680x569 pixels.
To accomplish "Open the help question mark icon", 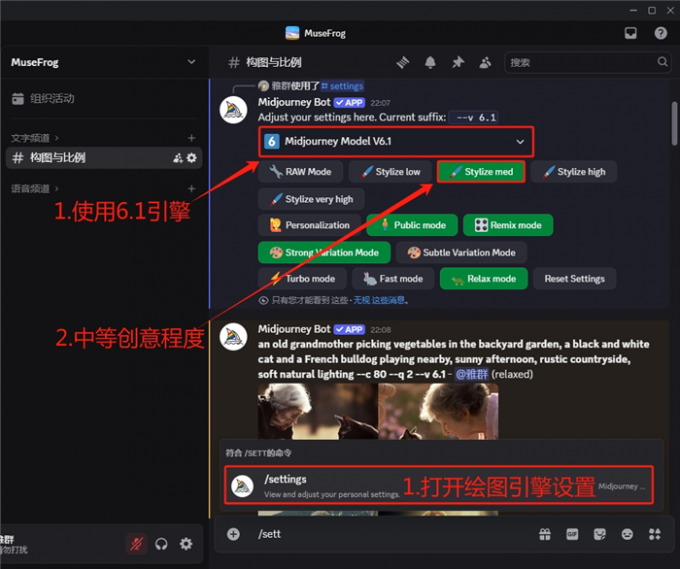I will 660,33.
